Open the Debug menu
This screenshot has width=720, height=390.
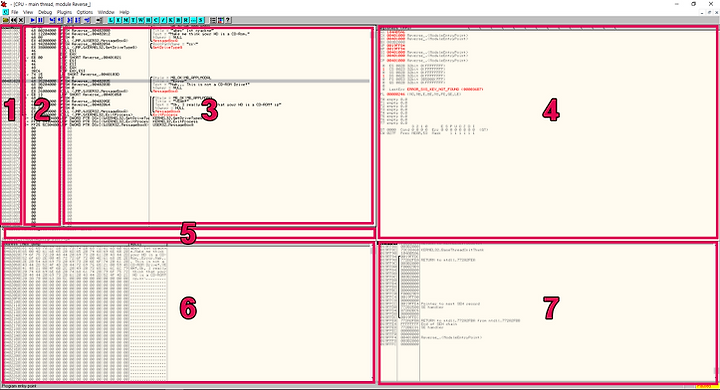pyautogui.click(x=45, y=12)
